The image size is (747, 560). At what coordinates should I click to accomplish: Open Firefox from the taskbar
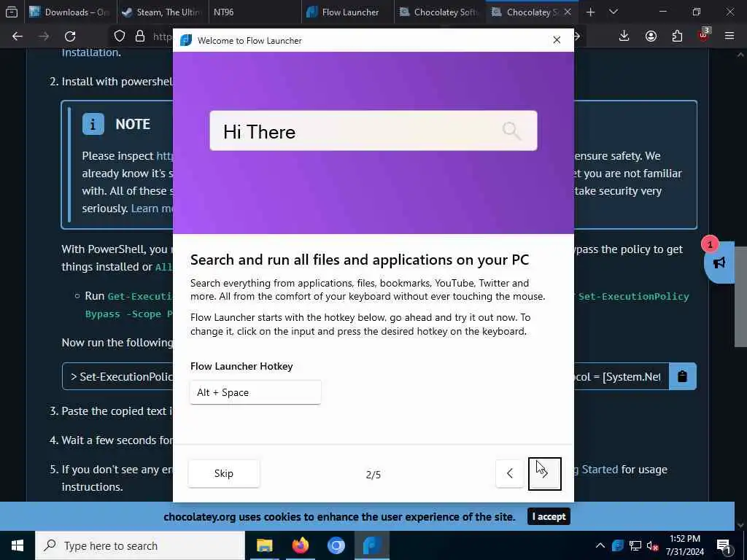pyautogui.click(x=300, y=545)
